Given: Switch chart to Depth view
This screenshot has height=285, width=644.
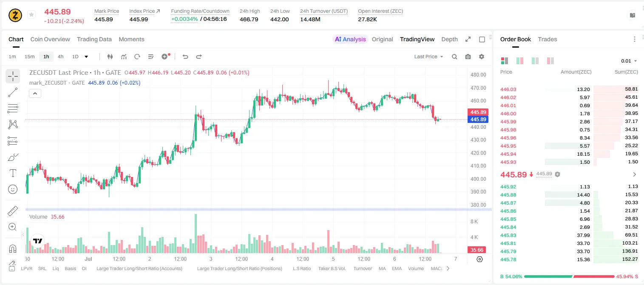Looking at the screenshot, I should tap(449, 39).
